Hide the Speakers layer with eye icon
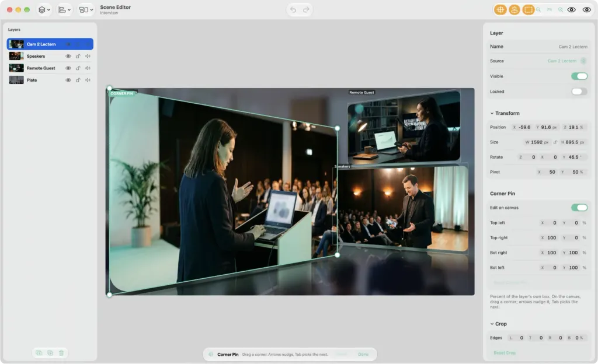The image size is (598, 364). click(x=68, y=56)
